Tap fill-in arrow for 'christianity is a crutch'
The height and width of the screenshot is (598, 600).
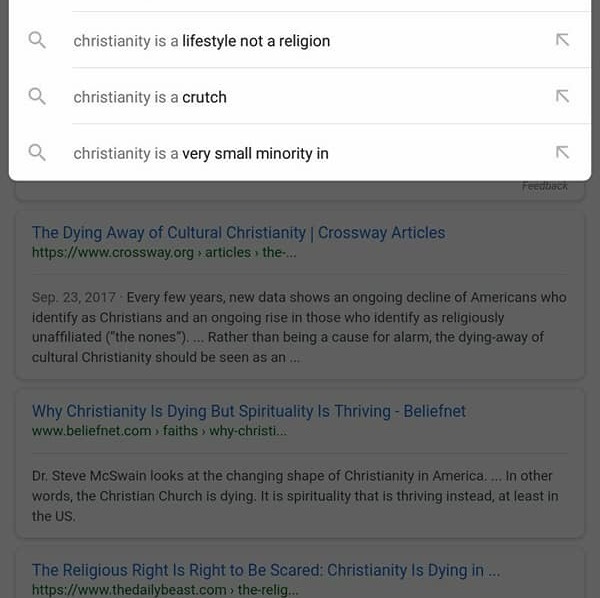562,97
